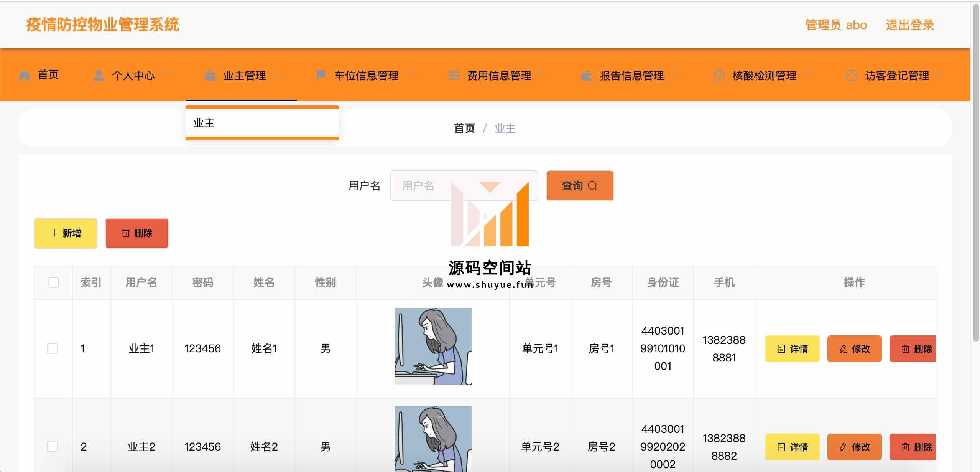Expand the 车位信息管理 dropdown arrow
Image resolution: width=980 pixels, height=472 pixels.
point(410,74)
